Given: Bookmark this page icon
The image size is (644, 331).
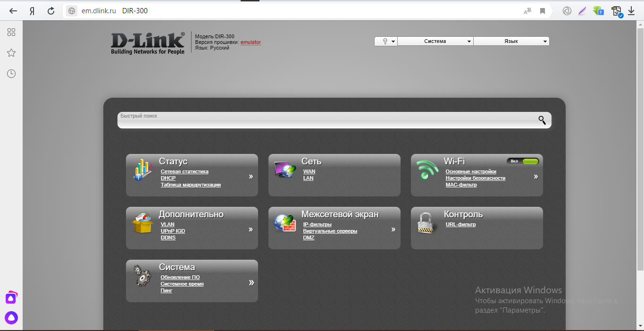Looking at the screenshot, I should click(x=543, y=11).
